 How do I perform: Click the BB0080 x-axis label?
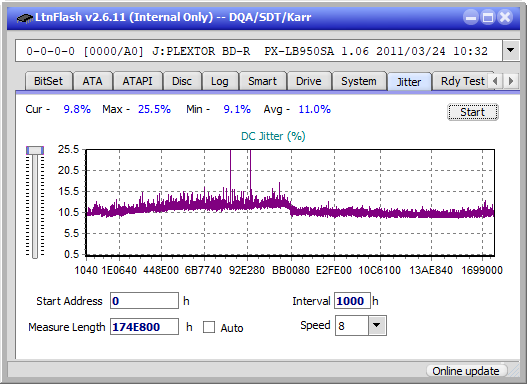[291, 270]
